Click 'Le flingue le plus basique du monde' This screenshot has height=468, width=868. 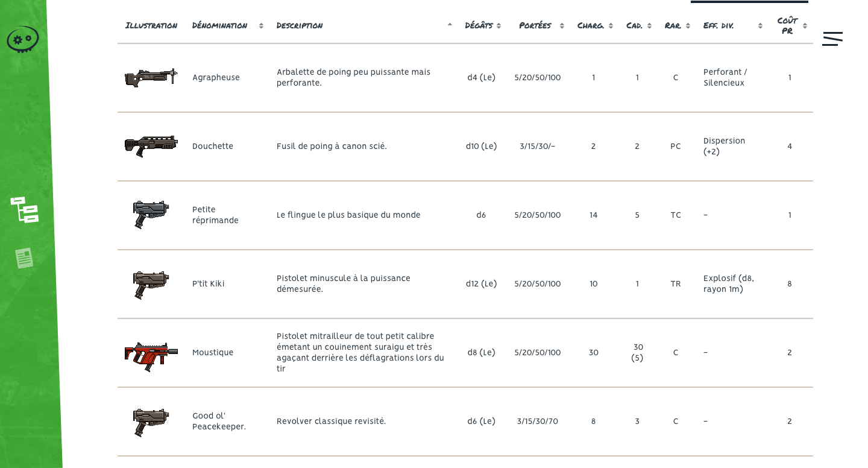pyautogui.click(x=348, y=215)
